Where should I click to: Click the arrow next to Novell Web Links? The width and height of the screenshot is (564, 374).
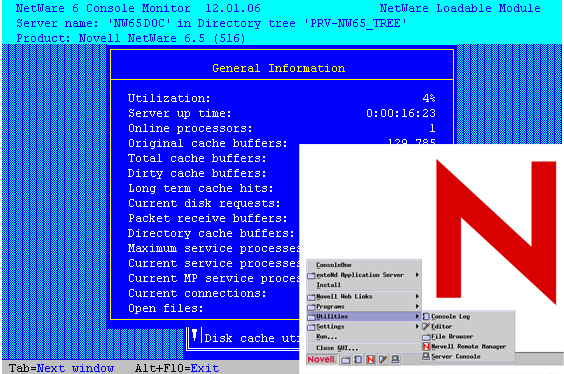click(x=417, y=297)
